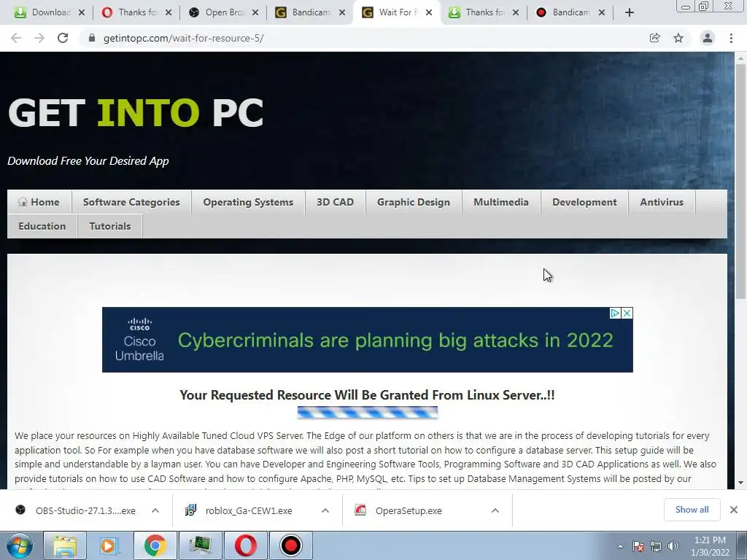This screenshot has height=560, width=747.
Task: Go to the Graphic Design menu item
Action: 414,202
